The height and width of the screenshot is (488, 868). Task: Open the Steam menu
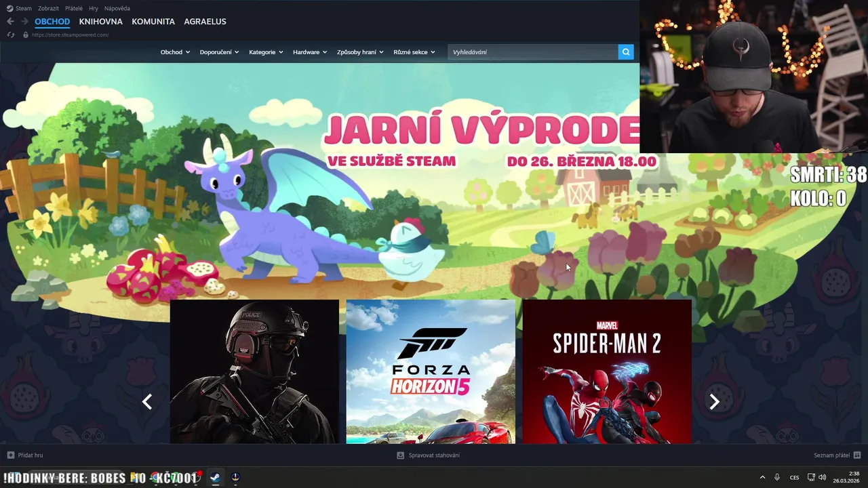24,8
